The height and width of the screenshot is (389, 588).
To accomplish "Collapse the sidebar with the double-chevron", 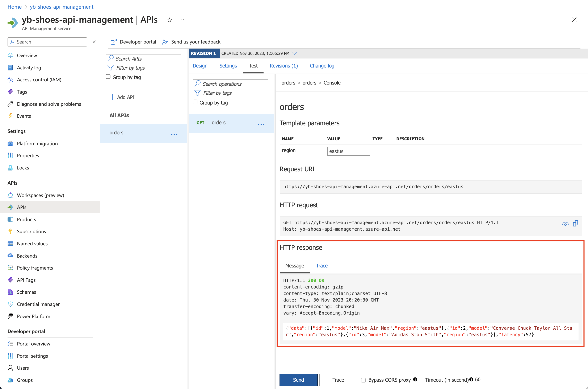I will pos(94,42).
